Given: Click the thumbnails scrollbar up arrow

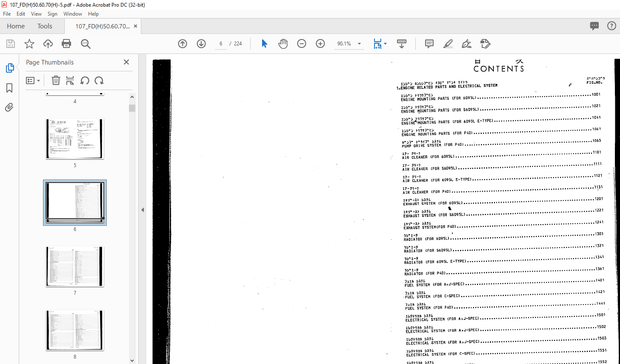Looking at the screenshot, I should click(132, 97).
